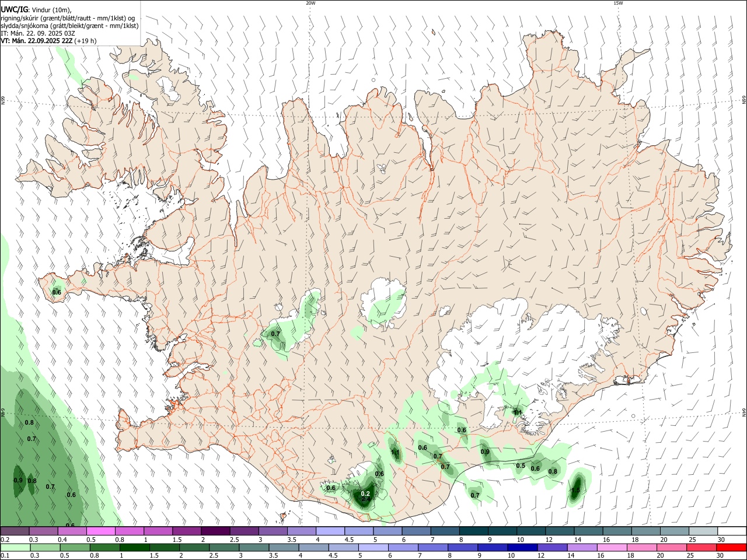Click the 30 label on the upper scale
The width and height of the screenshot is (747, 560).
(721, 540)
